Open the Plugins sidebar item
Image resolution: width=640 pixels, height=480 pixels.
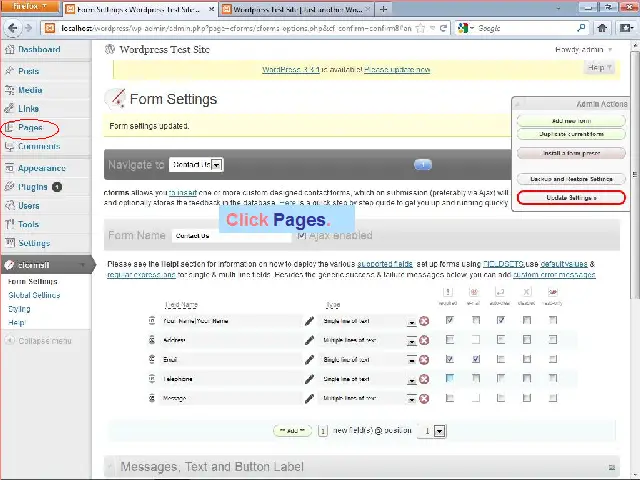(33, 187)
